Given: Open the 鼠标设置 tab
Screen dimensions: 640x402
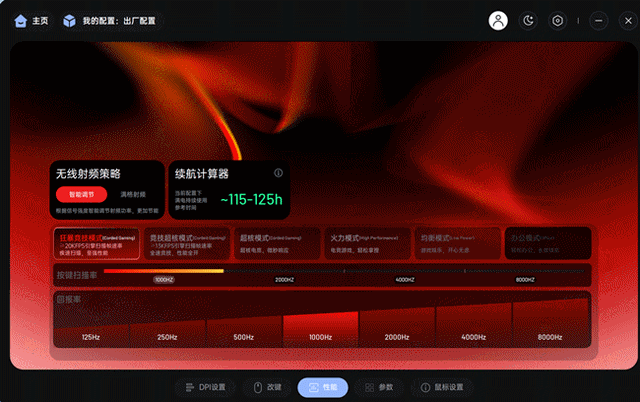Looking at the screenshot, I should coord(440,387).
